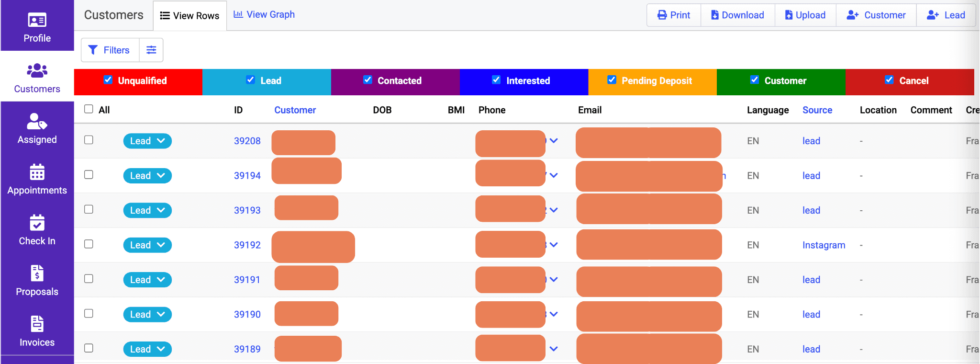This screenshot has height=364, width=980.
Task: Open the Appointments calendar icon
Action: 37,172
